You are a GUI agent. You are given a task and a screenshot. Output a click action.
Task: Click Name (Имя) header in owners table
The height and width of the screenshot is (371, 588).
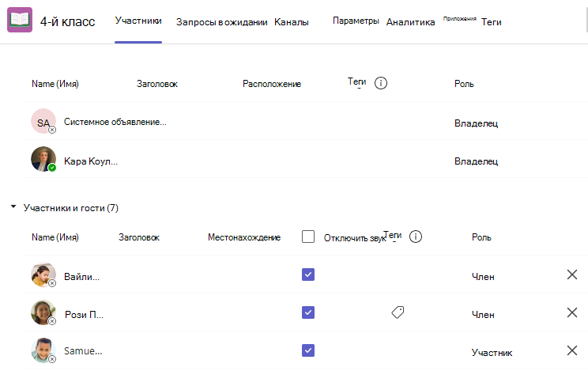pyautogui.click(x=55, y=84)
